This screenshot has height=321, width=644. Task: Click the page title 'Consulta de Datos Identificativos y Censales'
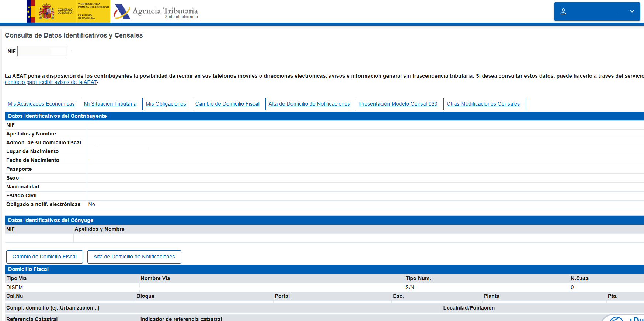[x=74, y=35]
